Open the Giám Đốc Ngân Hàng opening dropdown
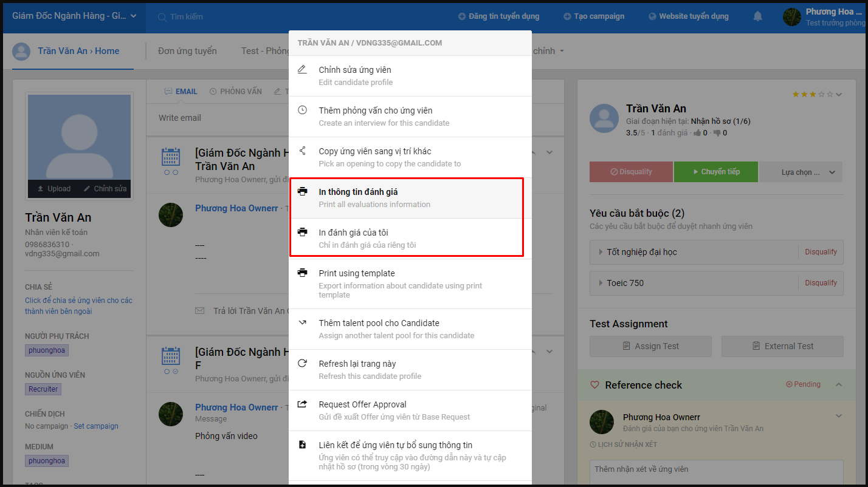Image resolution: width=868 pixels, height=487 pixels. pos(74,16)
